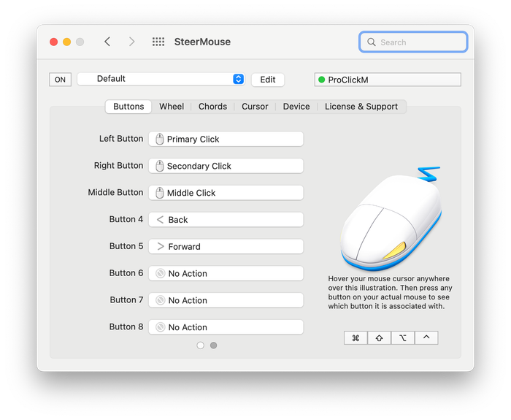Open Left Button Primary Click menu
The width and height of the screenshot is (511, 420).
pyautogui.click(x=226, y=139)
